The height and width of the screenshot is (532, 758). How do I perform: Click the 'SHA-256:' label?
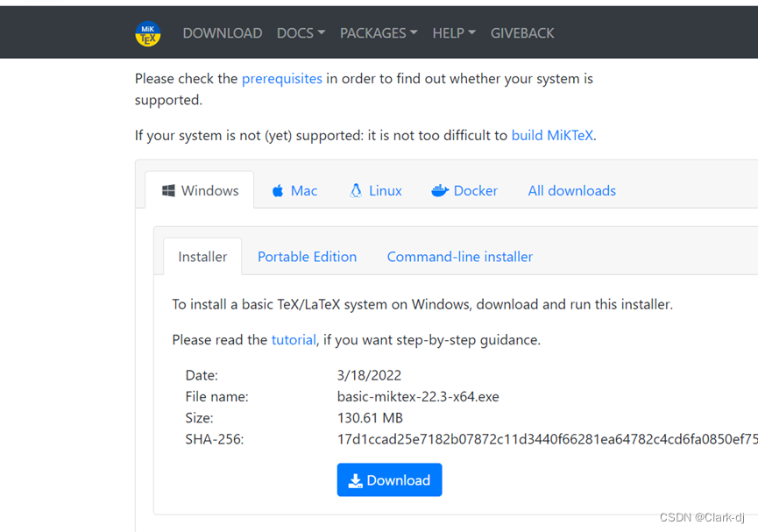pos(215,439)
